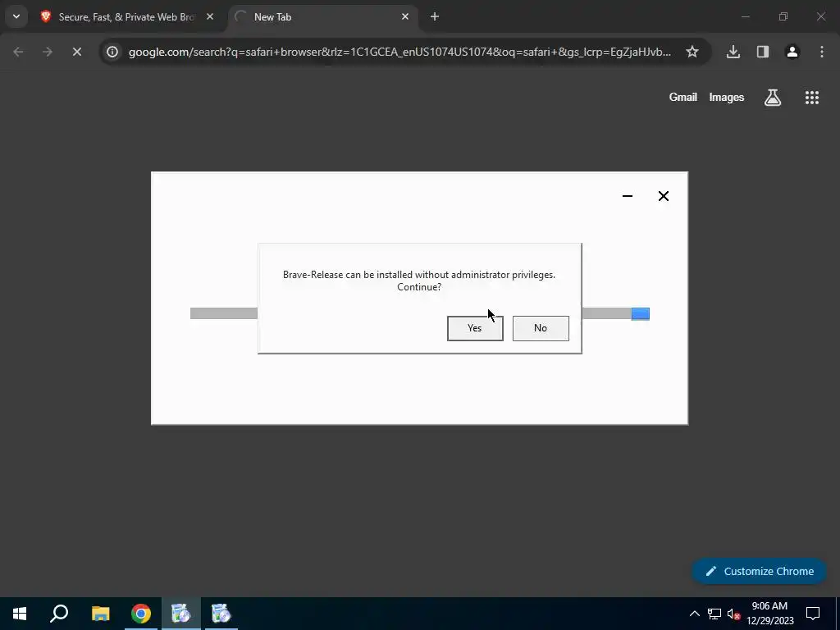The width and height of the screenshot is (840, 630).
Task: Switch to the Secure, Fast, & Private Web Browser tab
Action: pyautogui.click(x=127, y=17)
